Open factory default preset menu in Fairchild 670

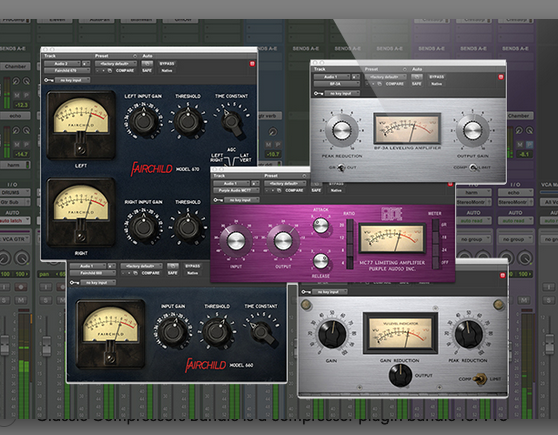point(116,64)
